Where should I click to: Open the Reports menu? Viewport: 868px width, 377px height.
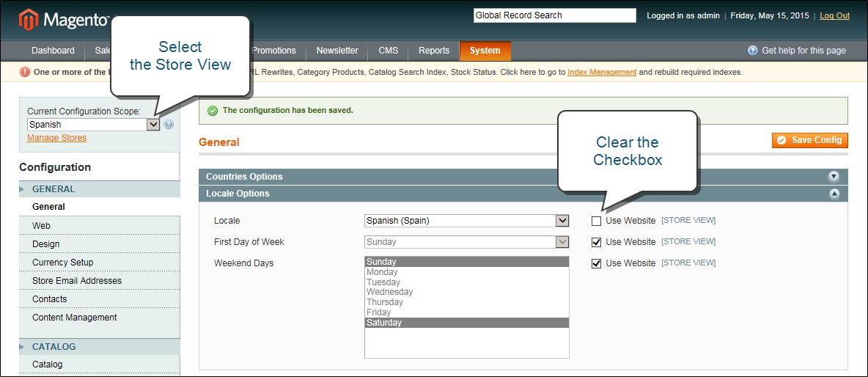click(434, 51)
